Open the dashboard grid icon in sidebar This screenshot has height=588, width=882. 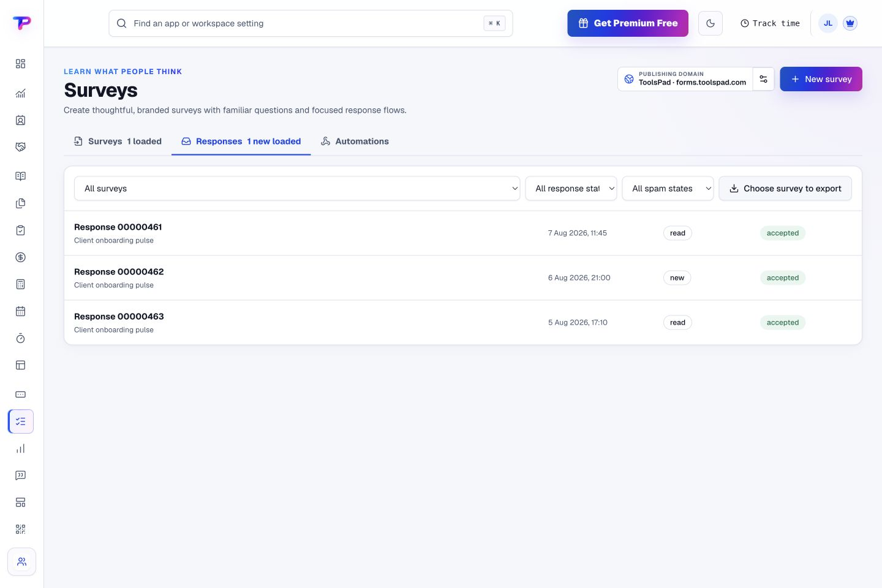point(20,64)
